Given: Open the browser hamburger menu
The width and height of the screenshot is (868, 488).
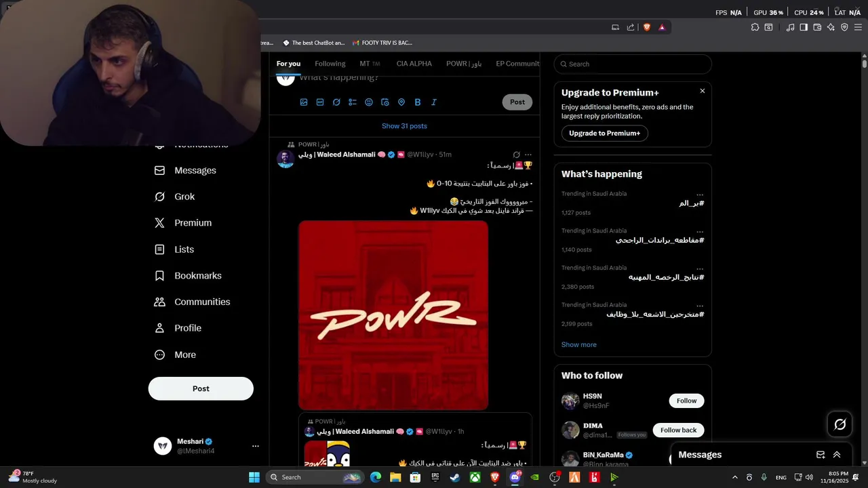Looking at the screenshot, I should click(x=858, y=27).
